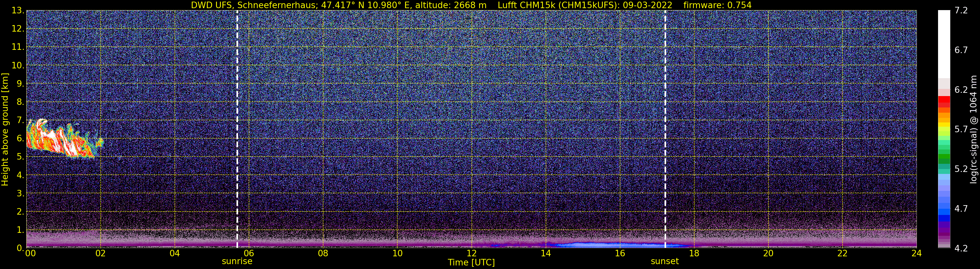Viewport: 980px width, 269px height.
Task: Click the height axis tick label '11.'
Action: tap(18, 47)
